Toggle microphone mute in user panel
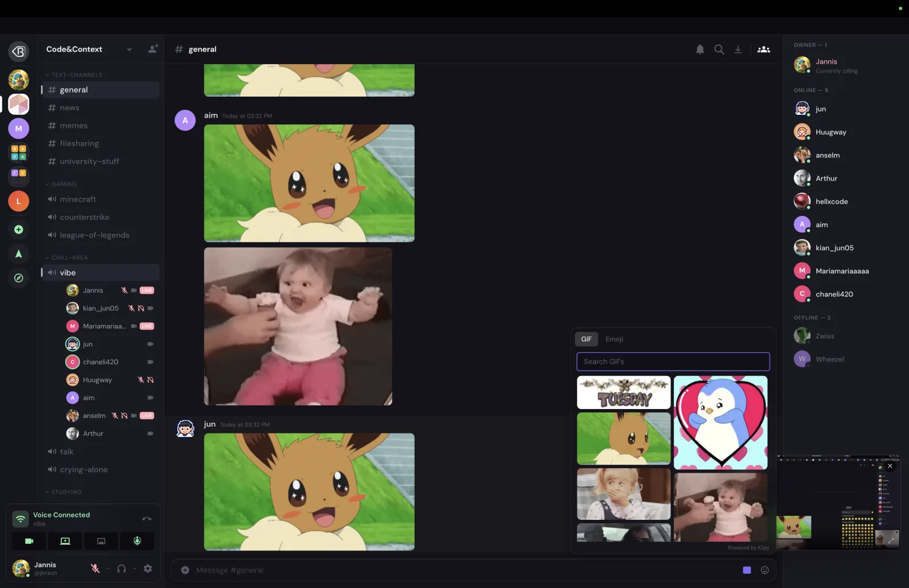The image size is (909, 588). point(95,569)
